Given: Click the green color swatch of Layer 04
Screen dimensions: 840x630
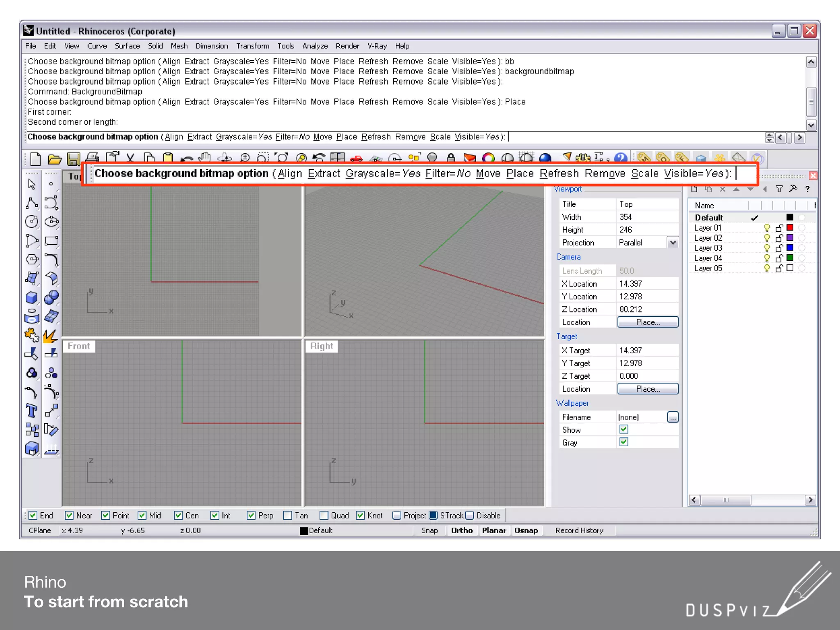Looking at the screenshot, I should [790, 258].
